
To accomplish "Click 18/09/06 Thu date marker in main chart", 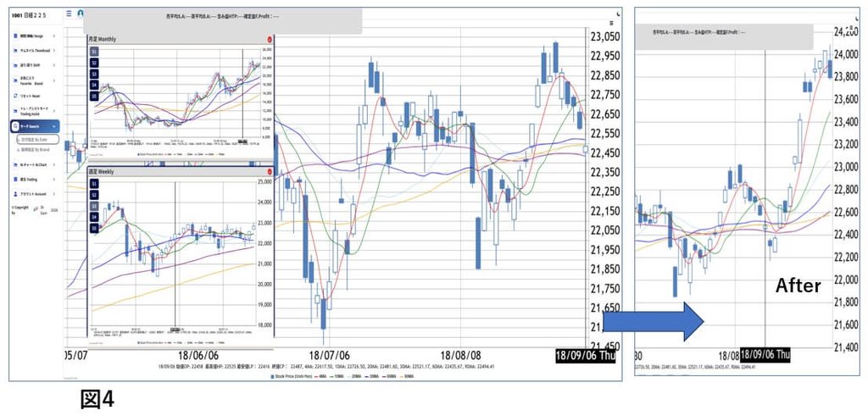I will [x=585, y=356].
